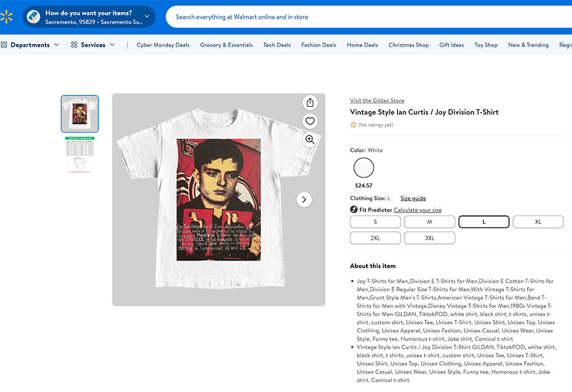Click the Fit Predictor icon
This screenshot has width=572, height=392.
pos(354,210)
